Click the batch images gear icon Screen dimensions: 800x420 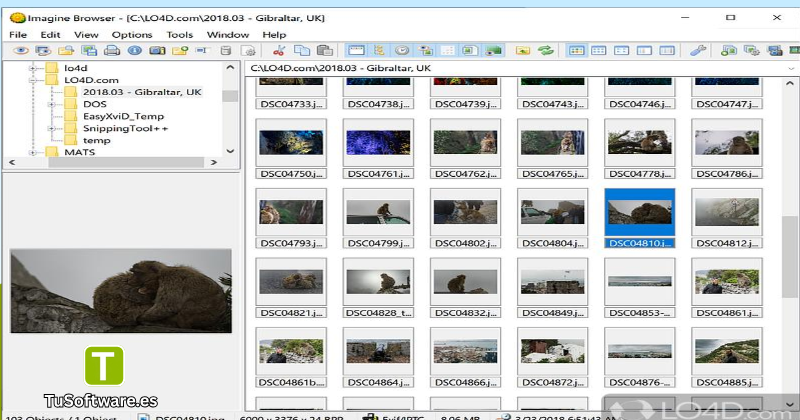tap(752, 51)
